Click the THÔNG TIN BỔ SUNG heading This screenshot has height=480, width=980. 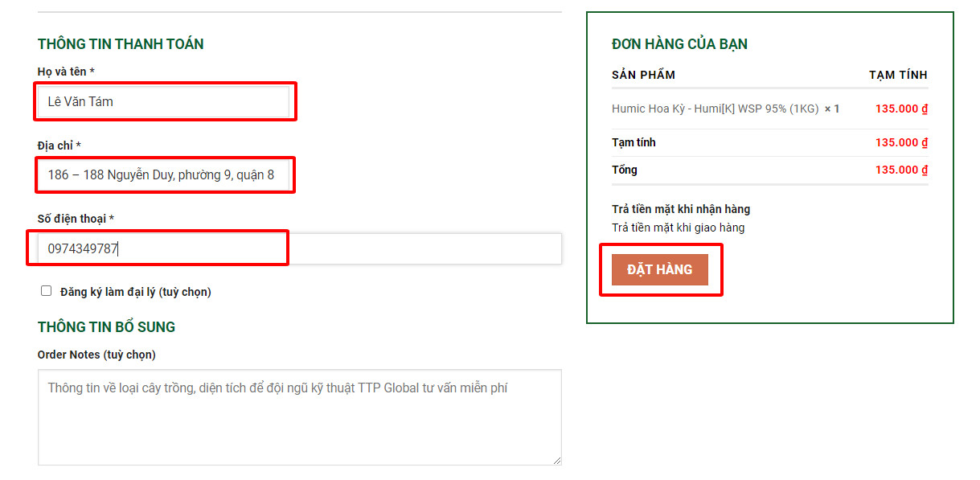click(x=105, y=326)
